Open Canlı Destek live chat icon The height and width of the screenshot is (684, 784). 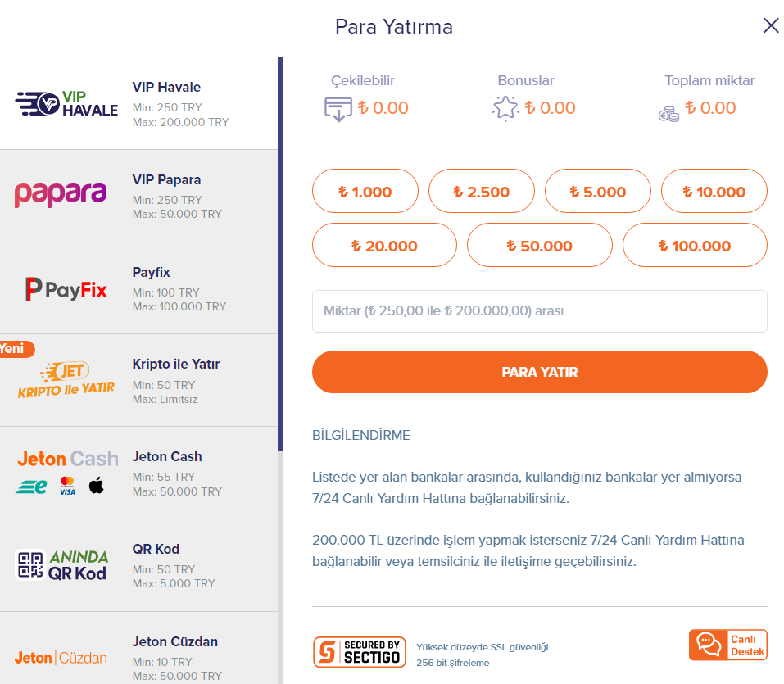click(x=727, y=645)
